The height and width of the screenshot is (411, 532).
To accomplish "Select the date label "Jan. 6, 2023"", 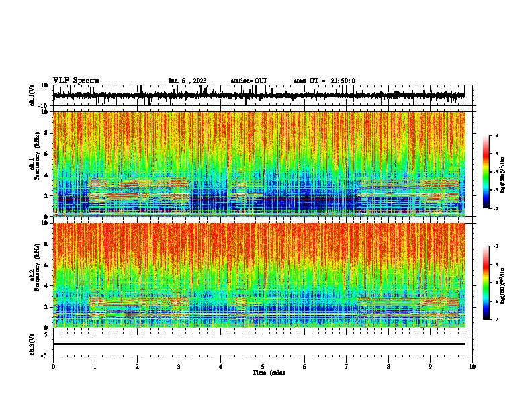I will tap(187, 81).
